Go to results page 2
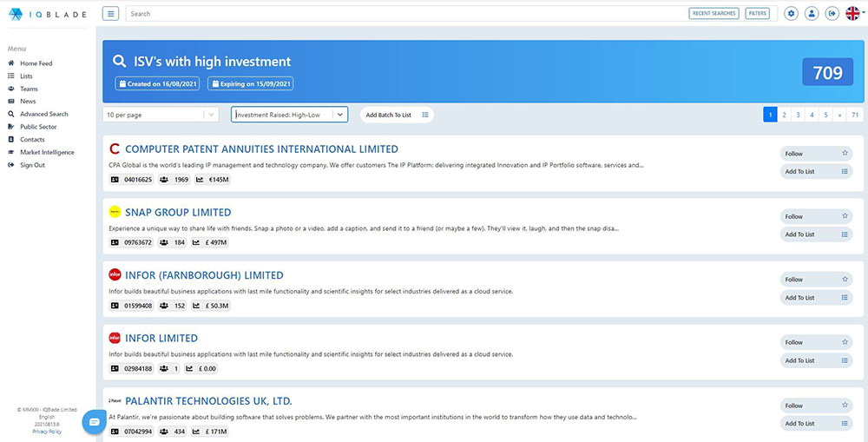This screenshot has height=442, width=868. pos(784,115)
